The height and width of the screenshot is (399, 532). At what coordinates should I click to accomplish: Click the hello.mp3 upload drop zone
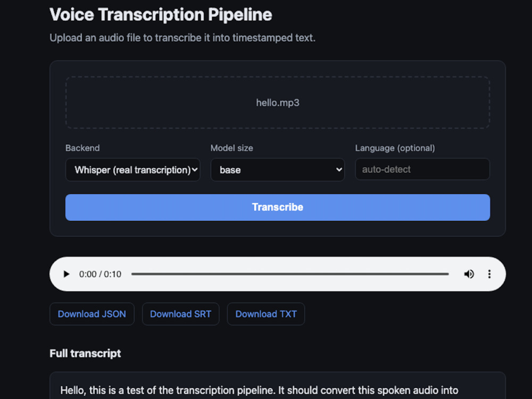point(278,103)
